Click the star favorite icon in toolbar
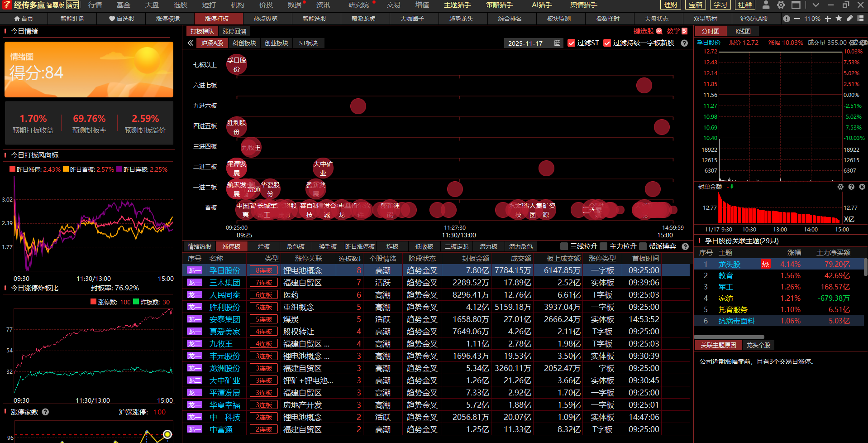Viewport: 868px width, 443px height. 839,19
